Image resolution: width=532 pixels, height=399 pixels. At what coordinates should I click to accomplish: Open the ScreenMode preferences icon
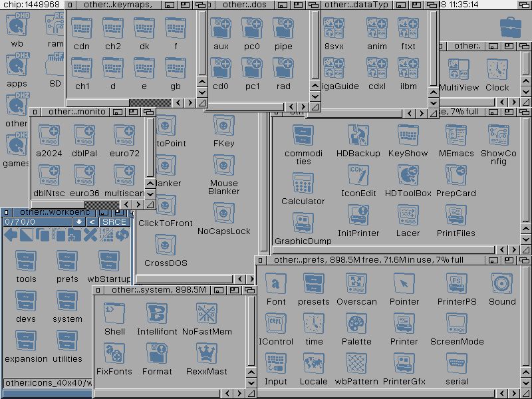457,324
